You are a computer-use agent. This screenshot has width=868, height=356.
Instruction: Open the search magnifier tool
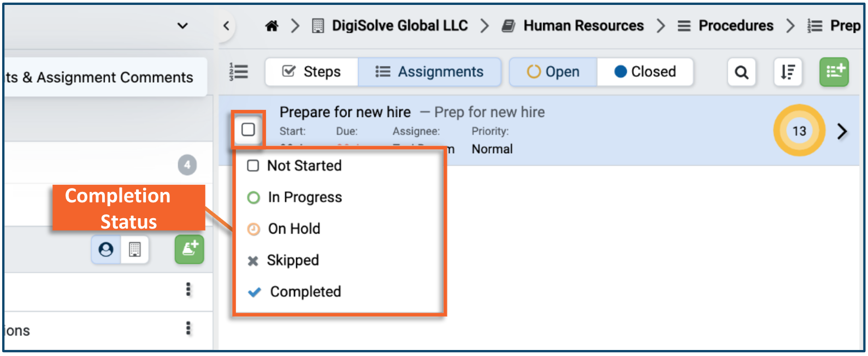[741, 72]
